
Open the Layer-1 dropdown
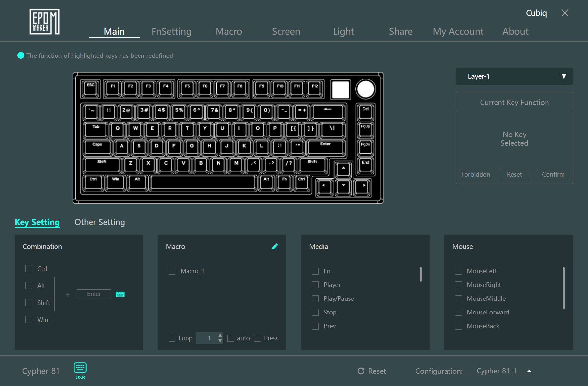514,76
